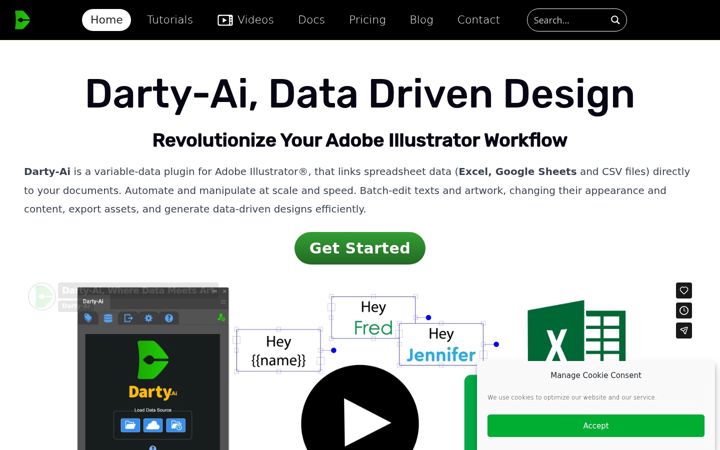Click the green Get Started button
Viewport: 720px width, 450px height.
pos(360,248)
